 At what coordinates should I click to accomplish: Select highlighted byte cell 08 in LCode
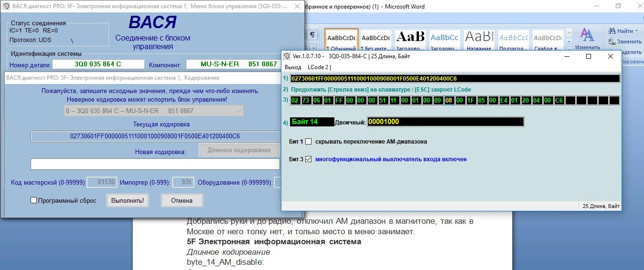pyautogui.click(x=449, y=101)
